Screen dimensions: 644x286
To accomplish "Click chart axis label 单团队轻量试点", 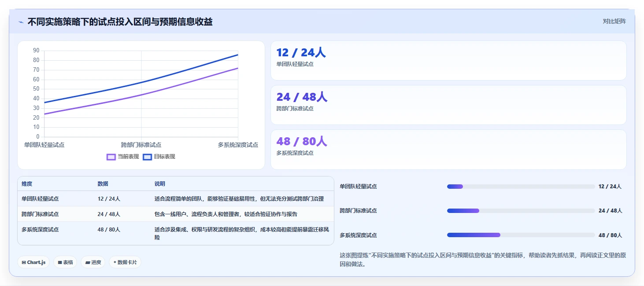I will tap(44, 145).
